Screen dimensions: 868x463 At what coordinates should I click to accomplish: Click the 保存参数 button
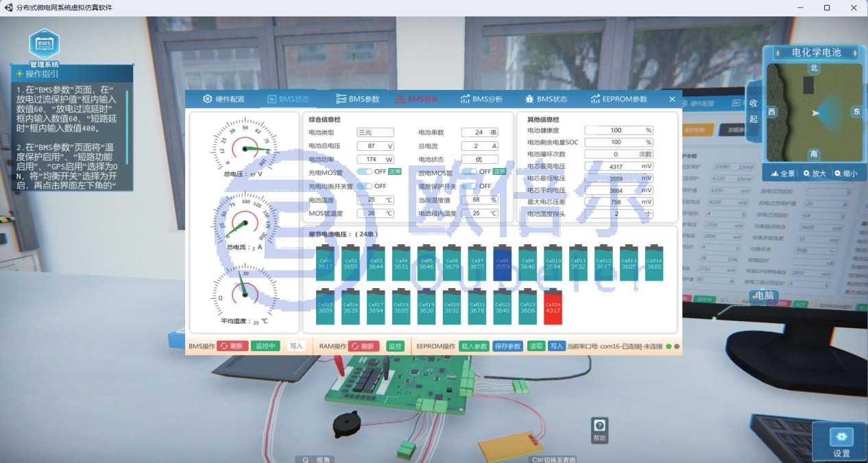click(x=507, y=346)
